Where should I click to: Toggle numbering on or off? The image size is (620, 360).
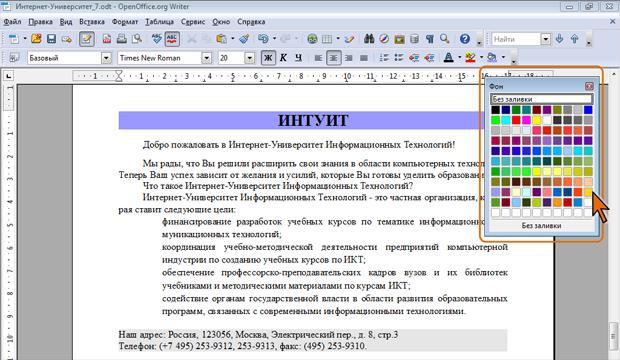pyautogui.click(x=384, y=58)
